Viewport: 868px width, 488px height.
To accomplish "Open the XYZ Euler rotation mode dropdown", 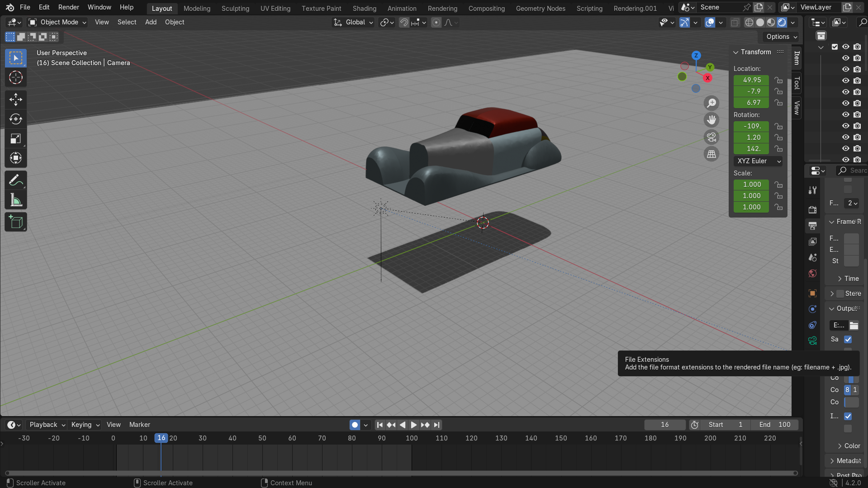I will 758,161.
